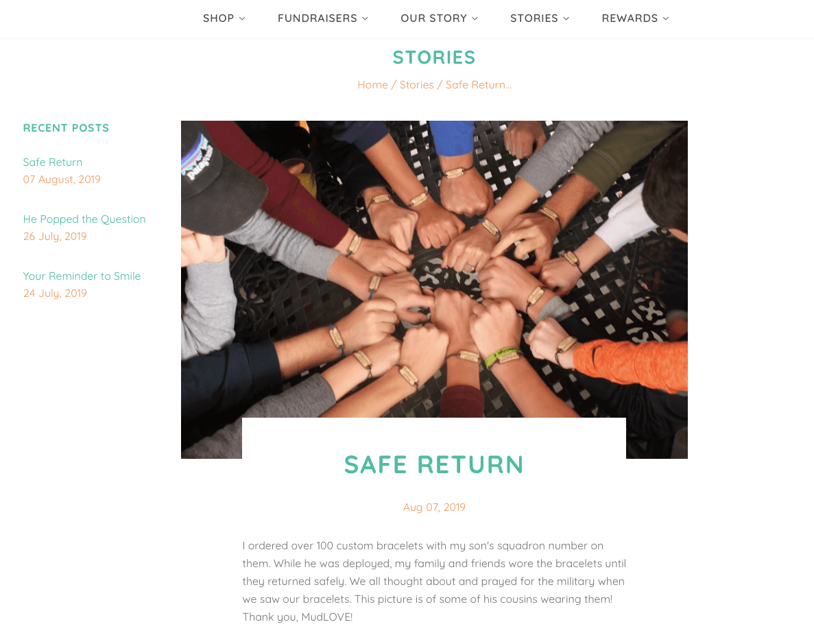Click the Safe Return... breadcrumb item
This screenshot has width=814, height=644.
click(x=478, y=84)
